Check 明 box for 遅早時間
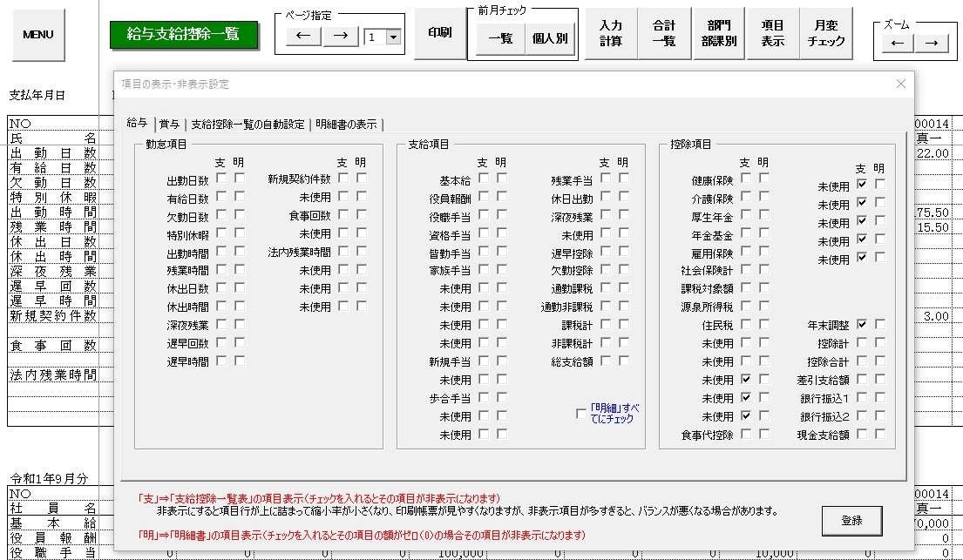 click(240, 361)
